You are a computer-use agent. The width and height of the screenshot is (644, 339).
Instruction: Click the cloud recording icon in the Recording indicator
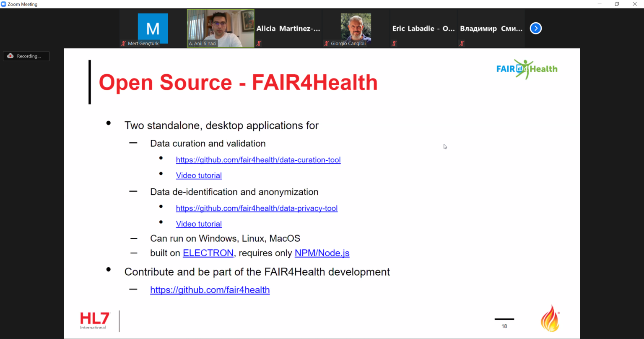[10, 56]
